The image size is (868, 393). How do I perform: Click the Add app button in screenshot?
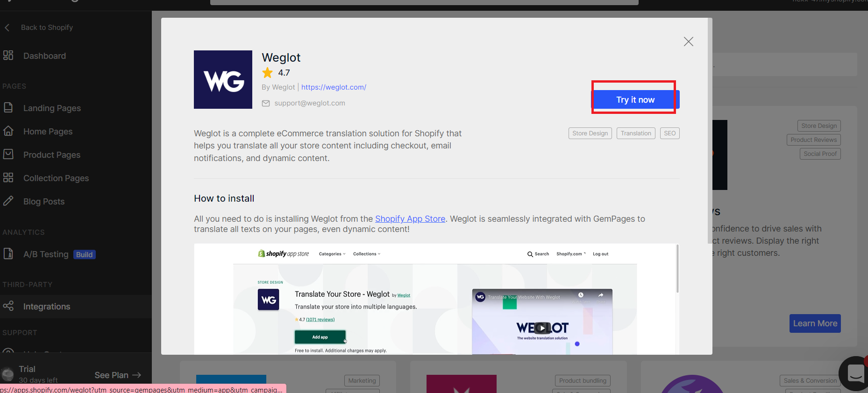coord(320,337)
